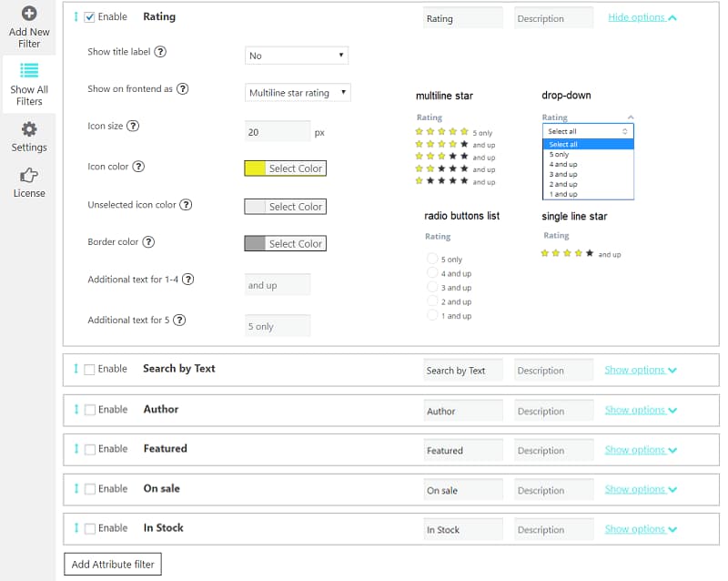
Task: Click help icon for Additional text for 1-4
Action: coord(187,280)
